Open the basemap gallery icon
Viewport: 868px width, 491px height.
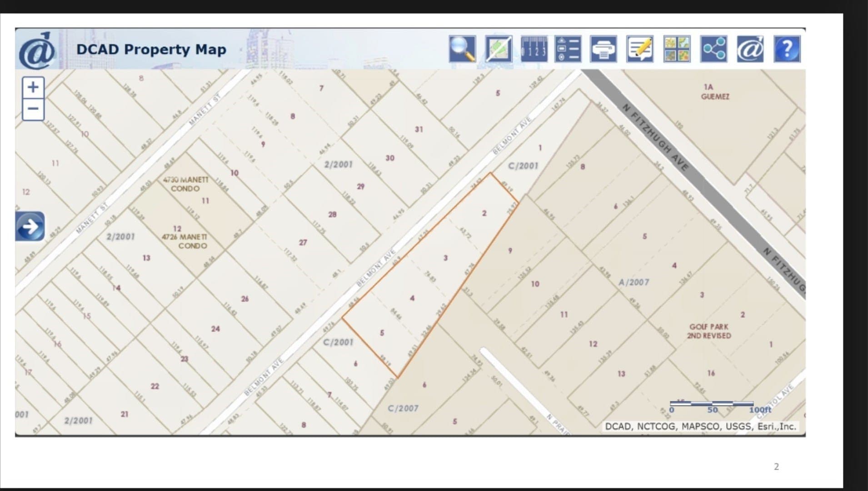(x=677, y=49)
